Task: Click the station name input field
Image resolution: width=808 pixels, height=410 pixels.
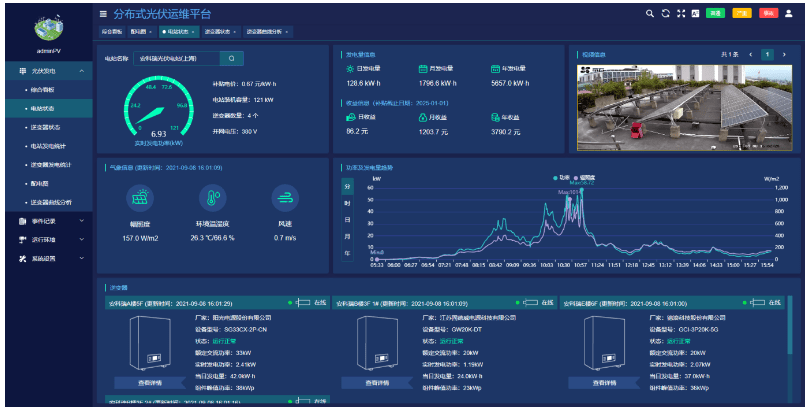Action: point(175,59)
